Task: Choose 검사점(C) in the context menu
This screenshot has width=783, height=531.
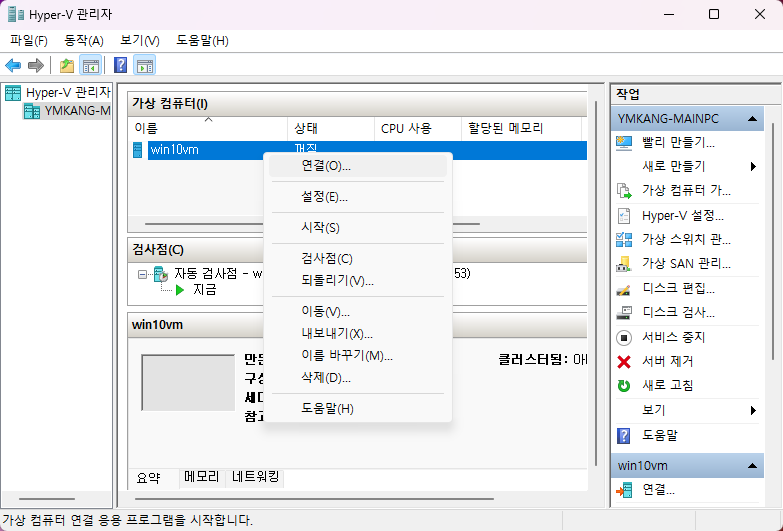Action: tap(358, 259)
